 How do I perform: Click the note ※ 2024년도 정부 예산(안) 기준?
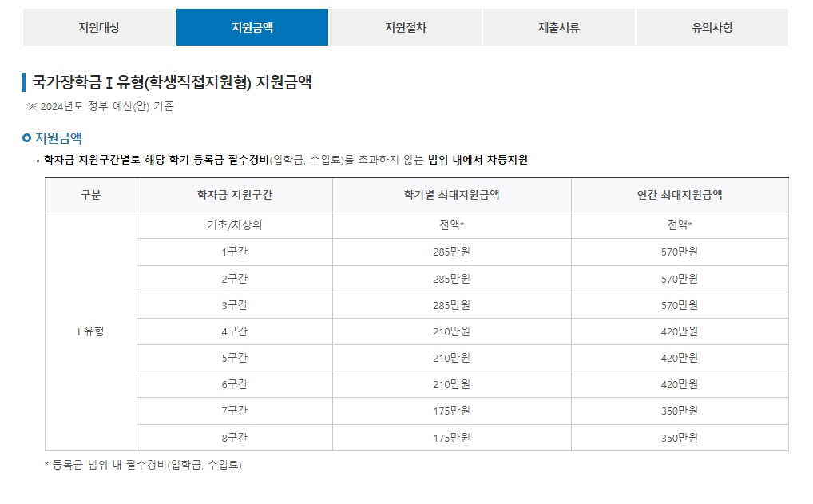tap(101, 106)
